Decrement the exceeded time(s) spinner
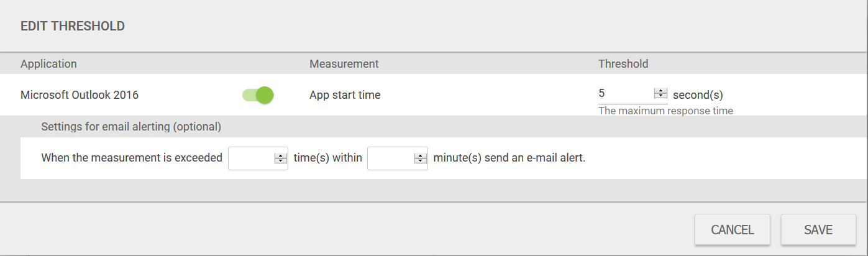 (x=280, y=160)
